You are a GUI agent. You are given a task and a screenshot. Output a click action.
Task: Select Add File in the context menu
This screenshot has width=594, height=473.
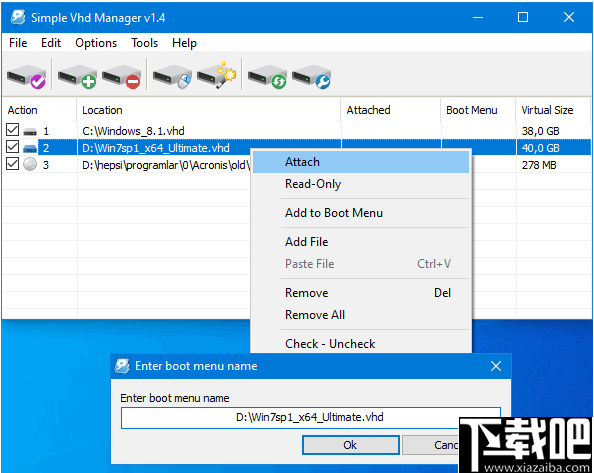point(361,242)
